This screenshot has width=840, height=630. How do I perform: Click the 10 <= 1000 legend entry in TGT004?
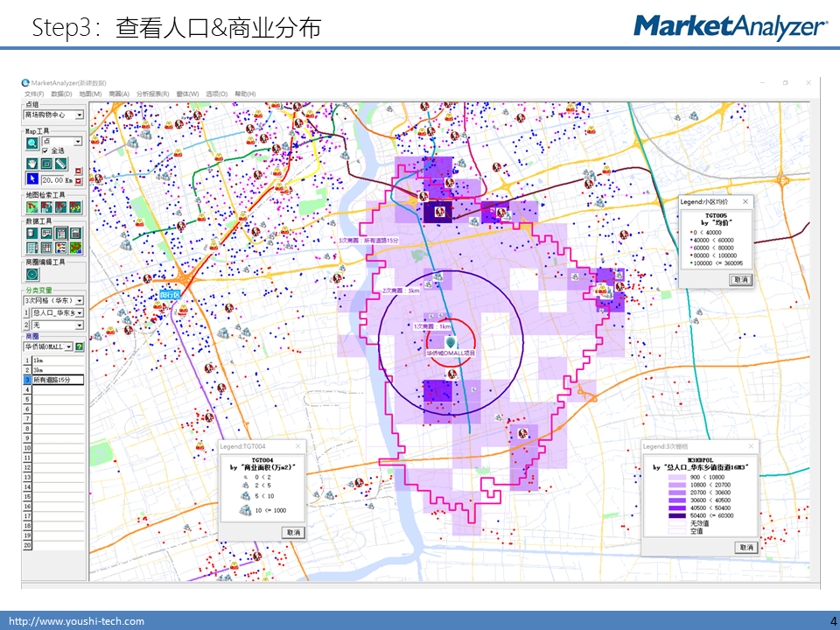(263, 510)
